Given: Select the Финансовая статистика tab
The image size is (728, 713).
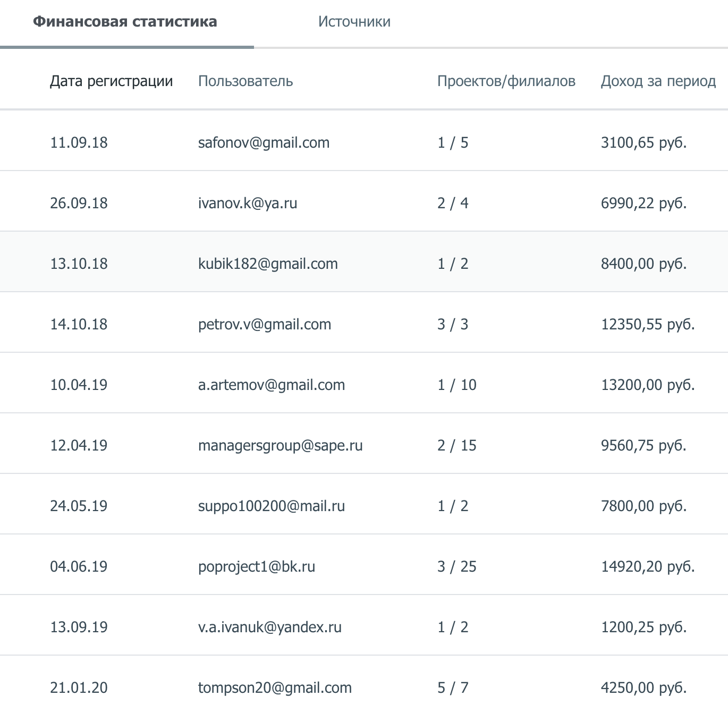Looking at the screenshot, I should pyautogui.click(x=125, y=22).
